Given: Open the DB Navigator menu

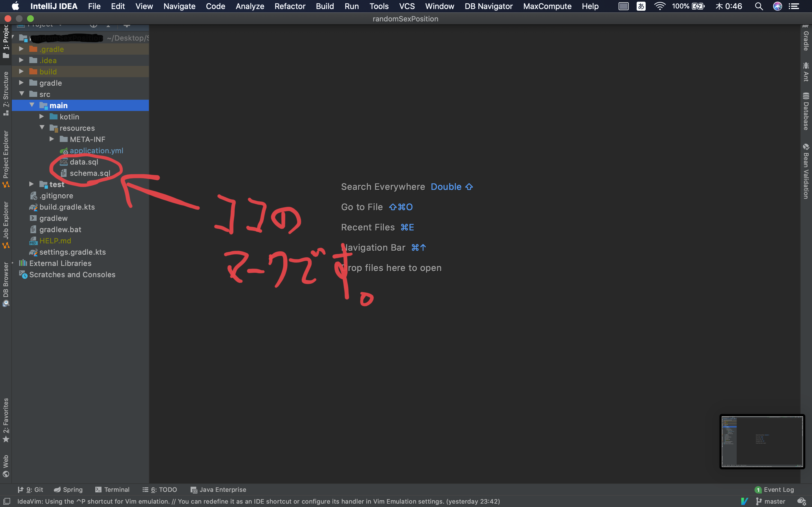Looking at the screenshot, I should tap(488, 6).
